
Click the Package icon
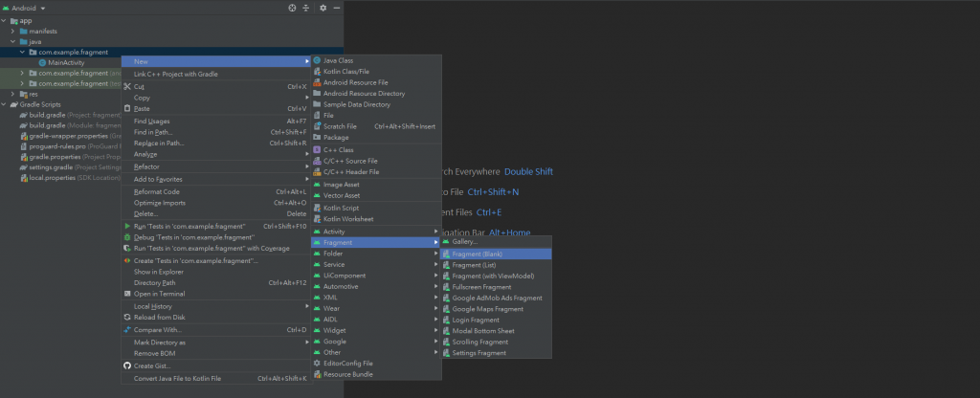point(317,138)
